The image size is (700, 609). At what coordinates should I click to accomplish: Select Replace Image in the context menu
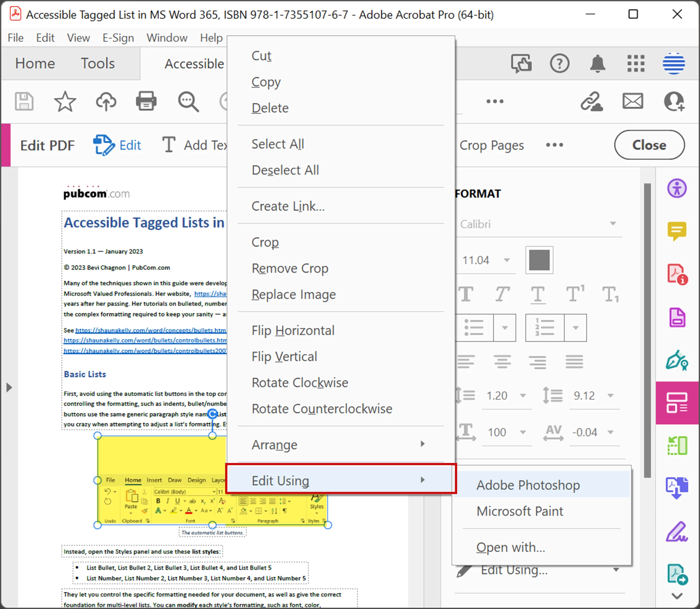(293, 294)
